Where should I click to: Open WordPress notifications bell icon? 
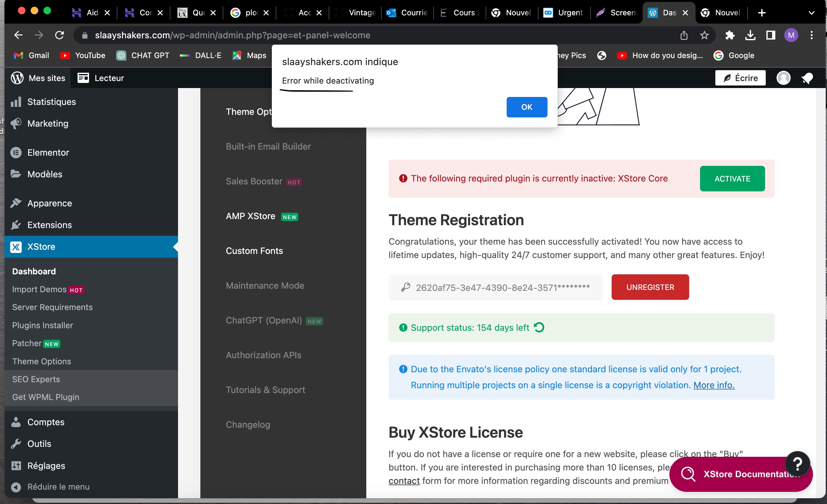click(x=807, y=78)
